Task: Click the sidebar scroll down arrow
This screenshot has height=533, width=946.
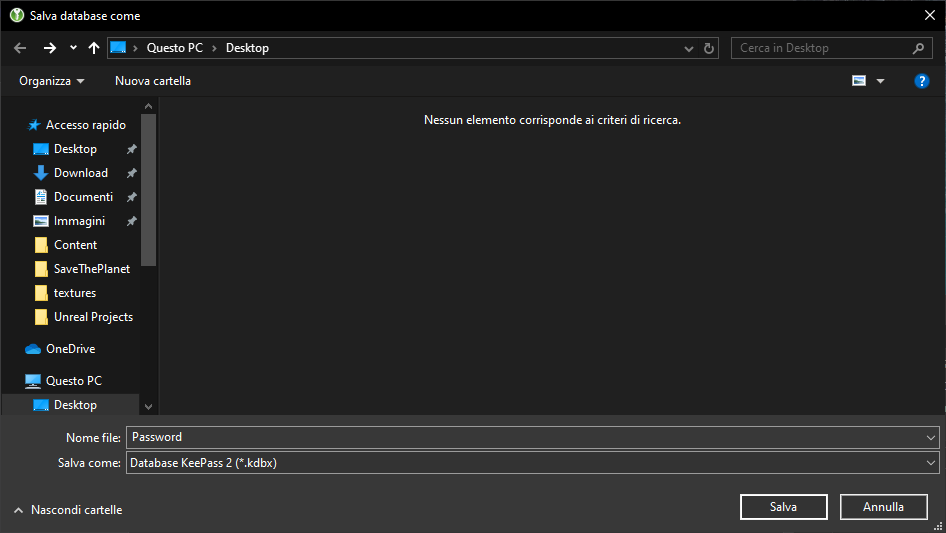Action: pyautogui.click(x=149, y=406)
